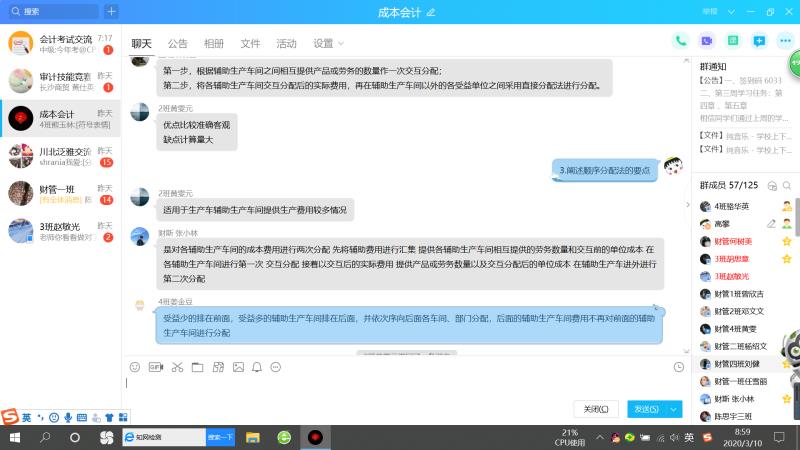
Task: Open the 相册 tab
Action: (x=214, y=43)
